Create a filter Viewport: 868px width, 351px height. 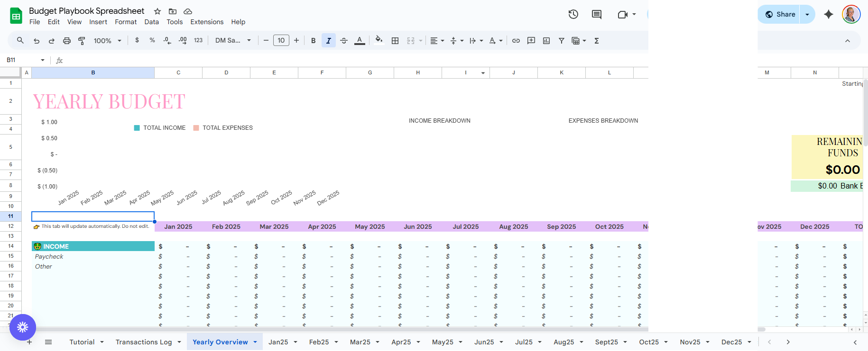click(562, 41)
